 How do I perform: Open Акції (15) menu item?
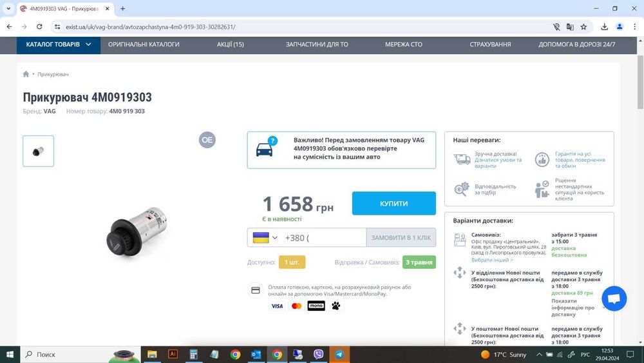[x=231, y=44]
